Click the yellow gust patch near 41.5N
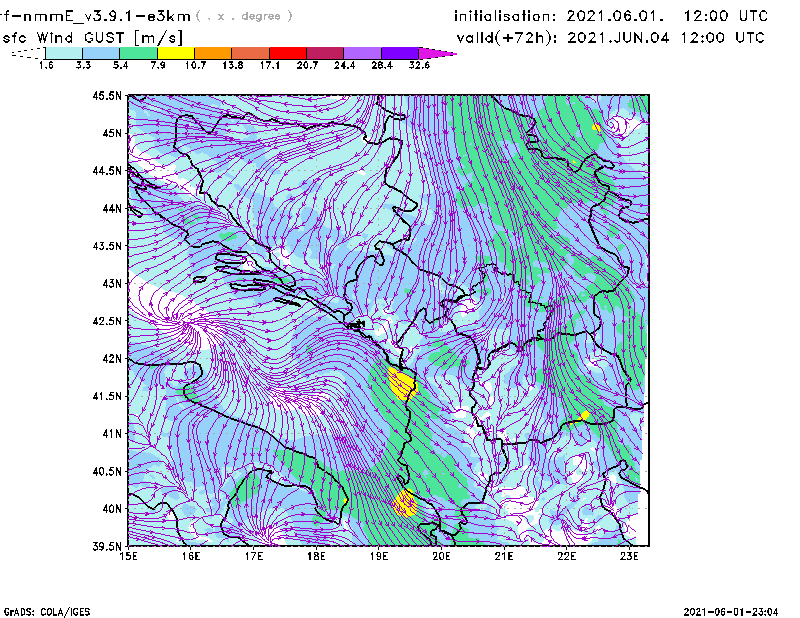800x618 pixels. (x=402, y=384)
